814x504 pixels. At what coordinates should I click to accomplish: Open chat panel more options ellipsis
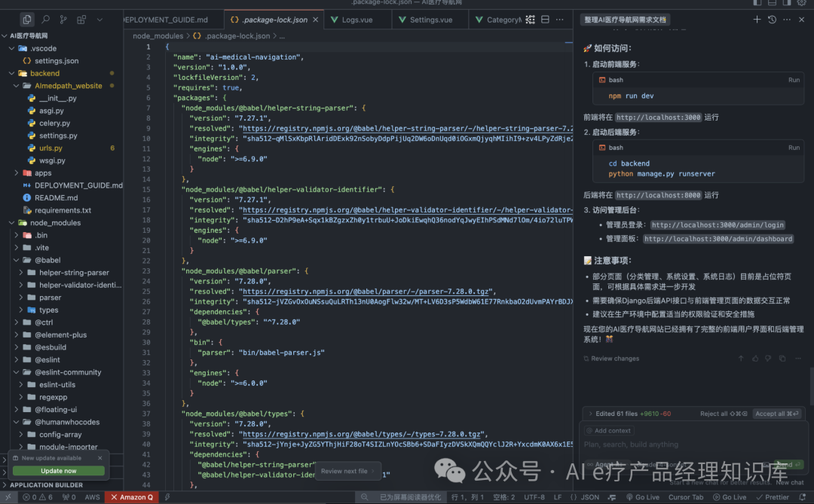click(x=787, y=19)
